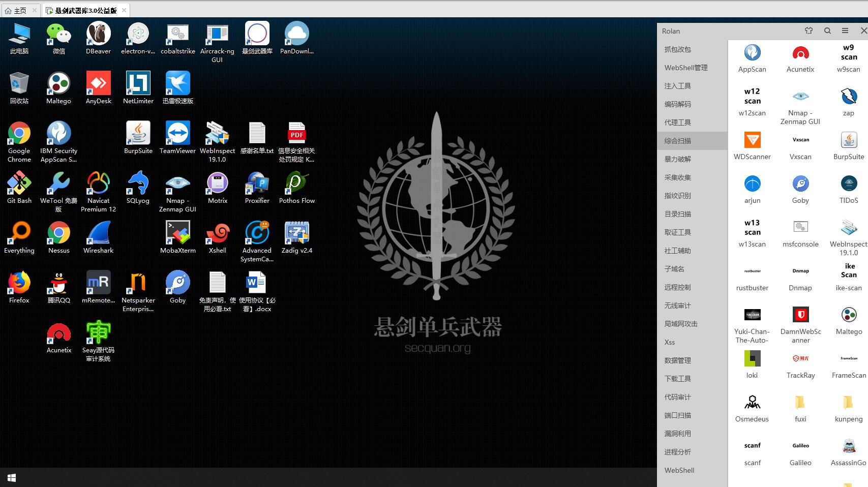Image resolution: width=868 pixels, height=487 pixels.
Task: Launch DamnWebScanner in Rolan
Action: pyautogui.click(x=800, y=325)
